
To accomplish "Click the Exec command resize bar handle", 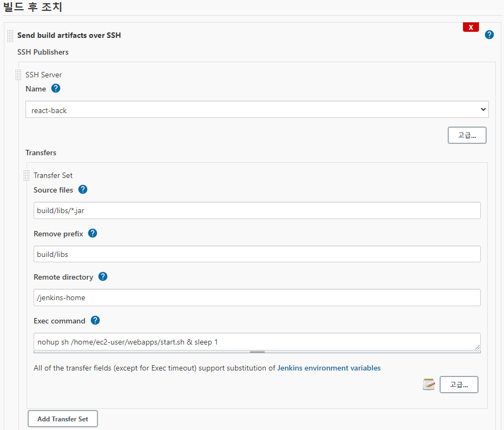I will point(257,352).
